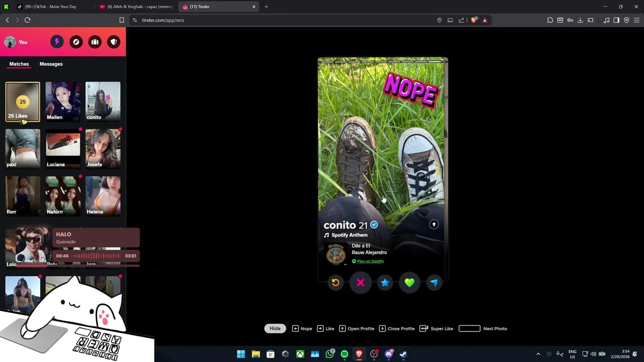644x362 pixels.
Task: Open the browser extensions puzzle icon
Action: [550, 20]
